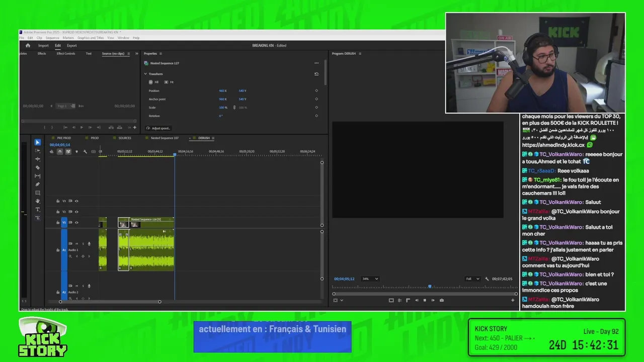Click the Home icon in header
Screen dimensions: 644x362
(28, 45)
